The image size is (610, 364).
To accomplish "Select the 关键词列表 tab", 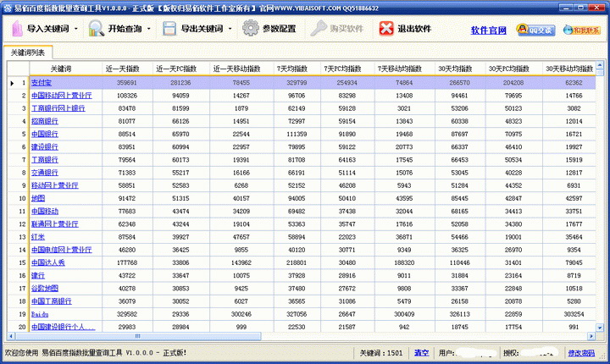I will (x=28, y=52).
